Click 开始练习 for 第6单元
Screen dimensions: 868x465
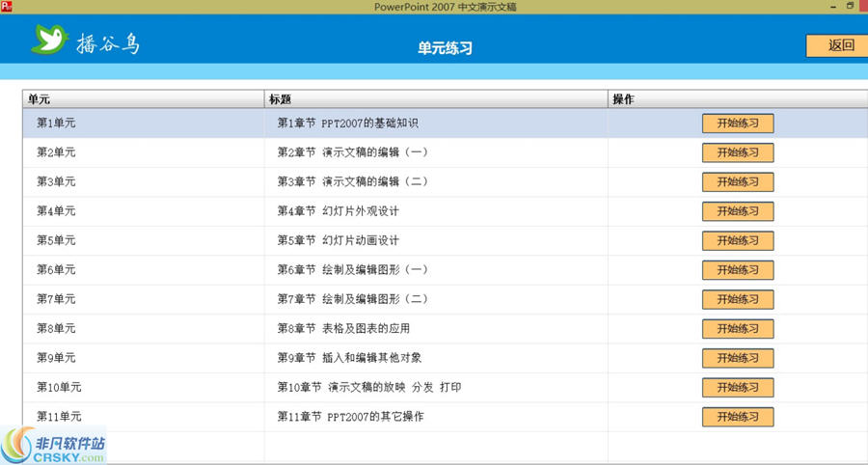(738, 269)
